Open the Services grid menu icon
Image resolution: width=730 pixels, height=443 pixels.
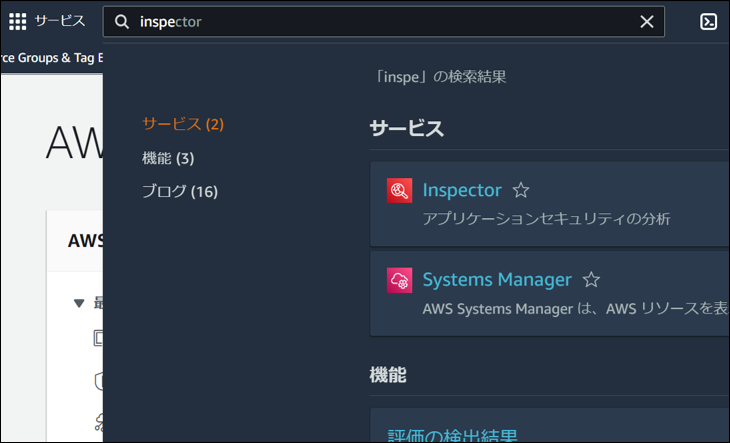tap(18, 21)
